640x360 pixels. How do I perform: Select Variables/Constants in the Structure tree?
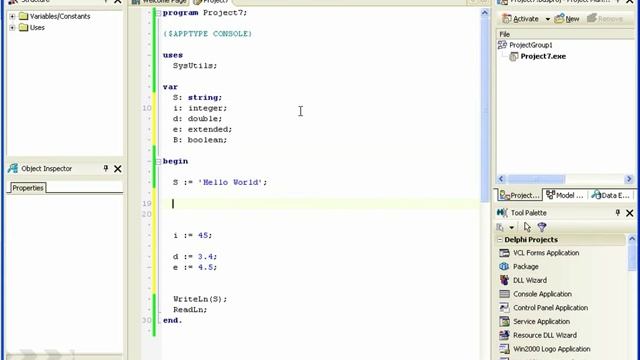60,16
